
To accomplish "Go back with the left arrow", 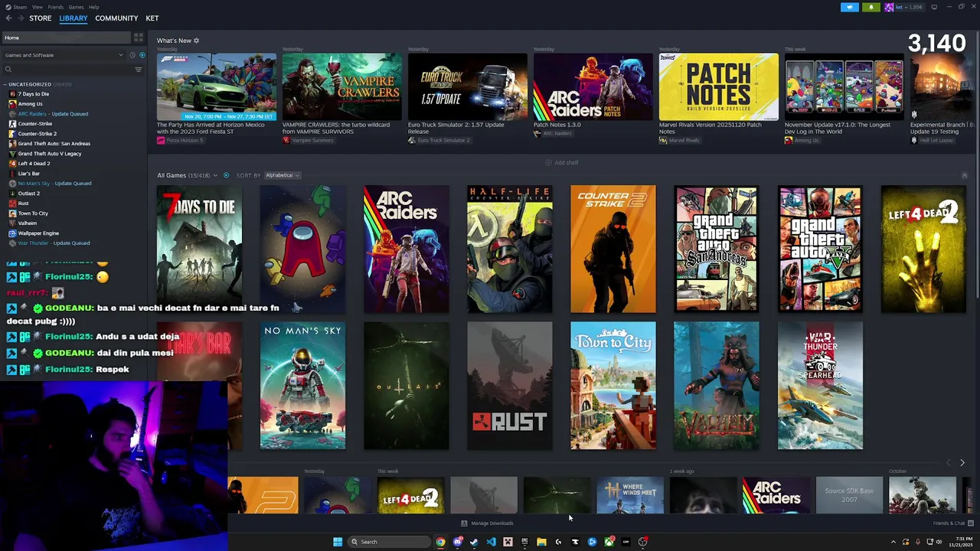I will click(x=8, y=18).
